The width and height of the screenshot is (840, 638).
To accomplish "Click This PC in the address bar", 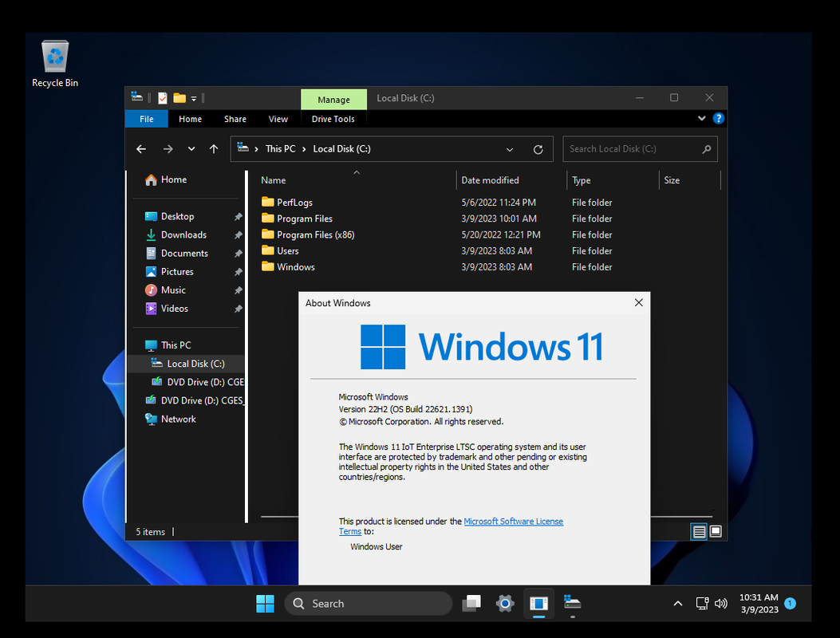I will point(280,149).
